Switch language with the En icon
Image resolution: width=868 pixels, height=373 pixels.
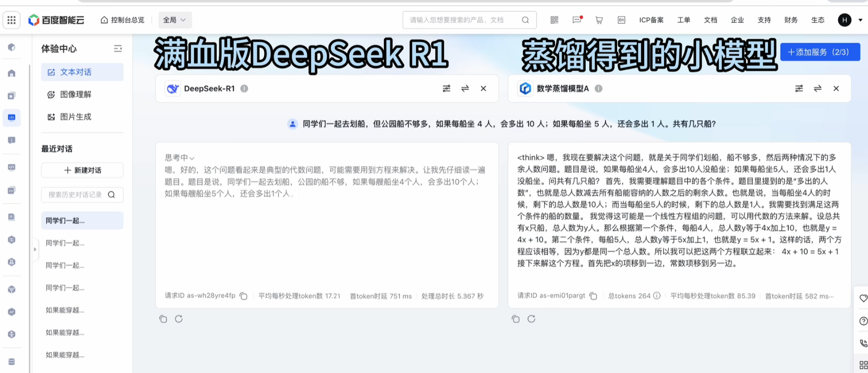[621, 20]
